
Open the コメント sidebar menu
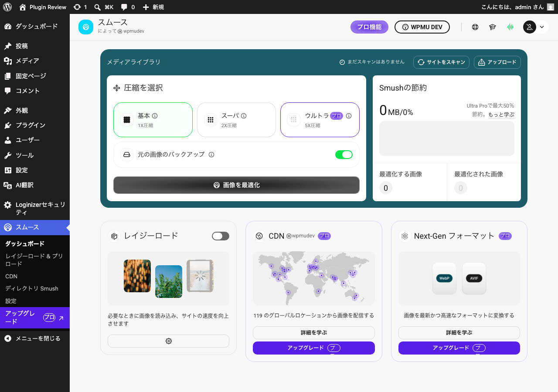(x=35, y=91)
